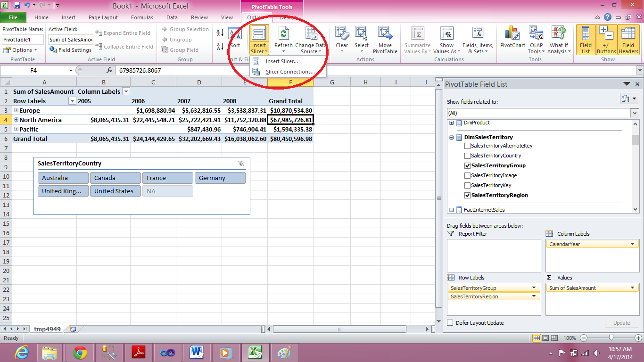Open Adobe Reader from the taskbar
This screenshot has height=362, width=644.
click(138, 352)
